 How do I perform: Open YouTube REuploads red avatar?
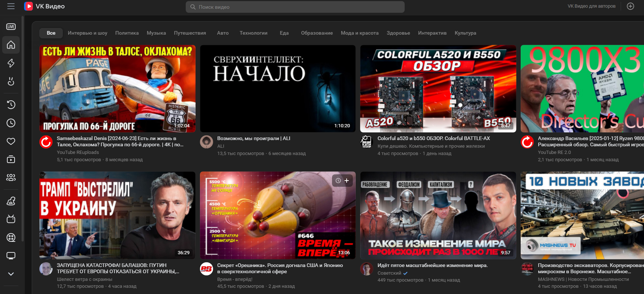(x=46, y=142)
